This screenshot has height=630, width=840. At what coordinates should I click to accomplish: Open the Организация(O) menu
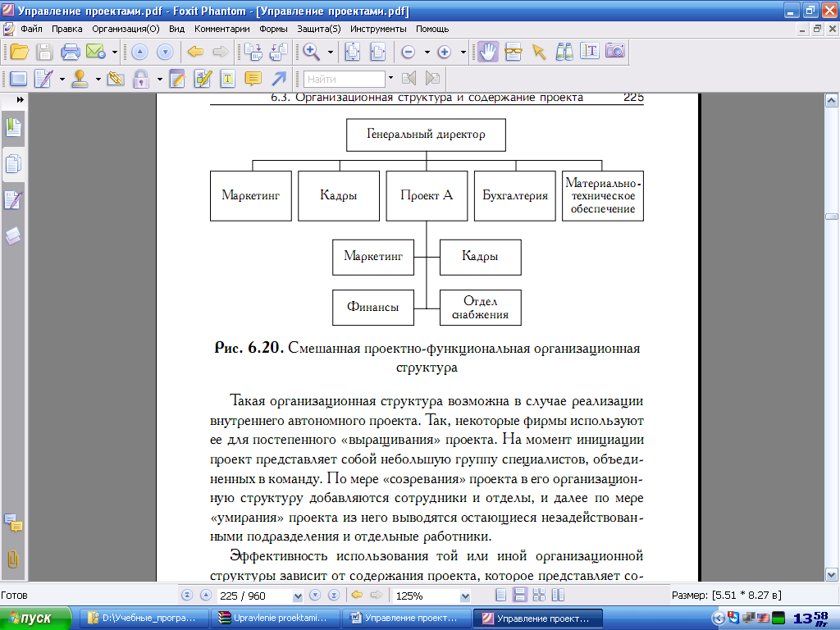click(126, 29)
